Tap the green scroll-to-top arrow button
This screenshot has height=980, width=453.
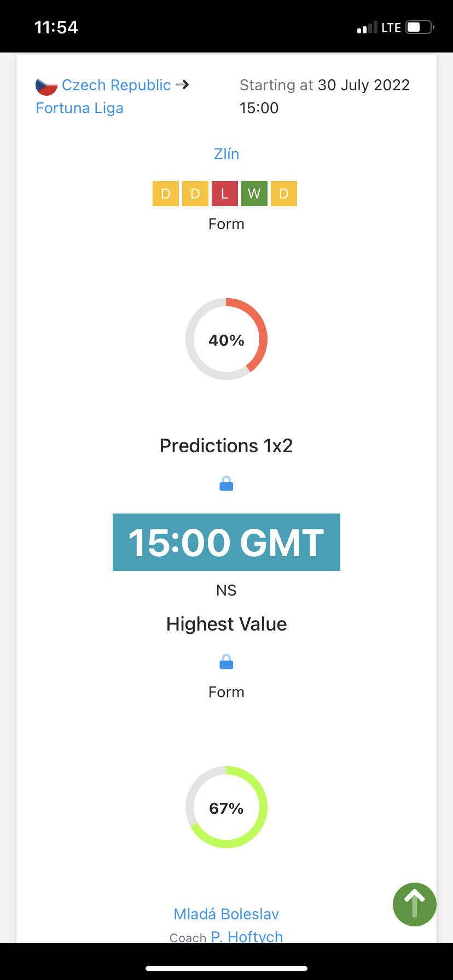click(x=414, y=904)
